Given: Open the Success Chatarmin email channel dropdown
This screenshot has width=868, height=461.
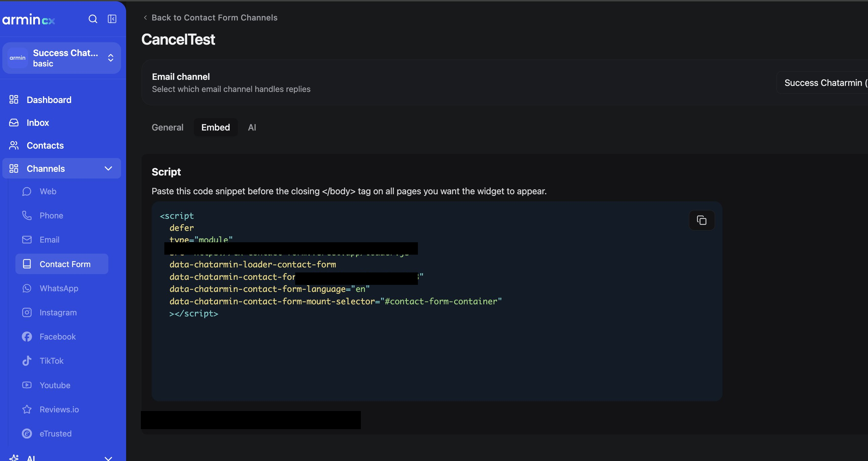Looking at the screenshot, I should point(822,83).
